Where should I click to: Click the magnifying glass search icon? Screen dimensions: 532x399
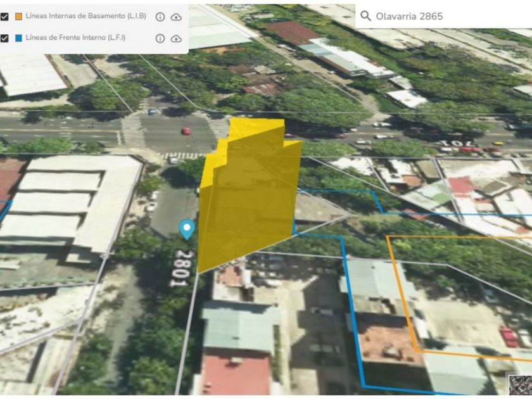(365, 16)
